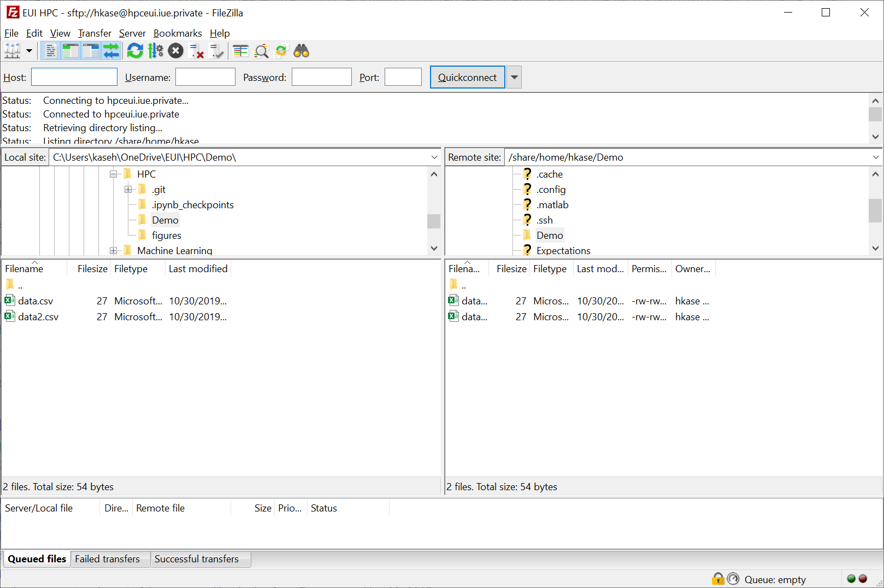This screenshot has height=588, width=884.
Task: Click the green activity indicator light
Action: click(851, 579)
